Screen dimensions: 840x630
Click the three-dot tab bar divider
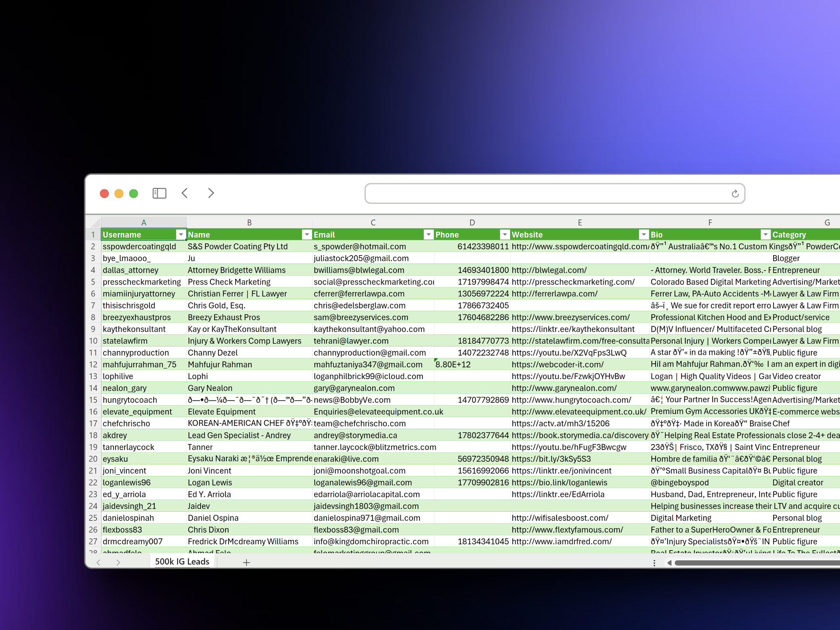coord(654,563)
